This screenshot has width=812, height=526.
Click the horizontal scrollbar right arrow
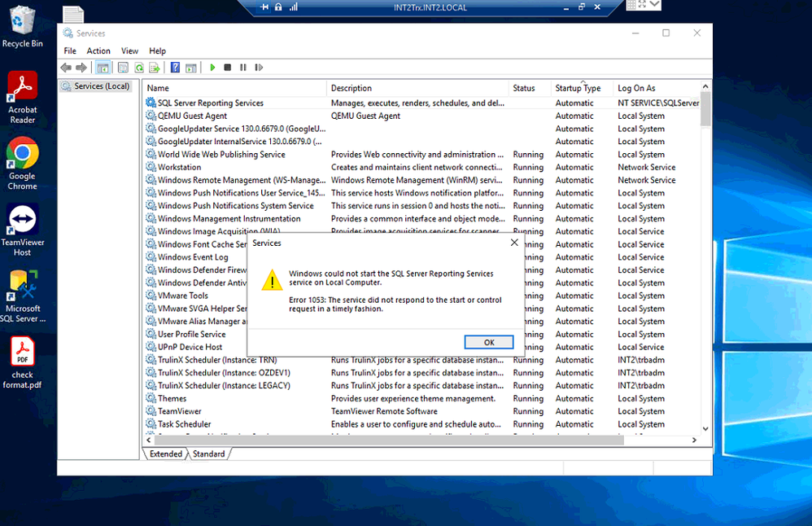[x=695, y=440]
